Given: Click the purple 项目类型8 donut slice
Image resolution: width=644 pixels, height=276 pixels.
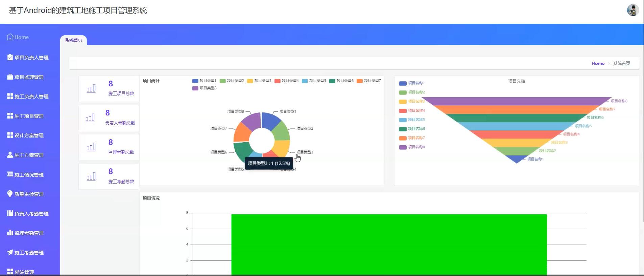Looking at the screenshot, I should click(253, 121).
